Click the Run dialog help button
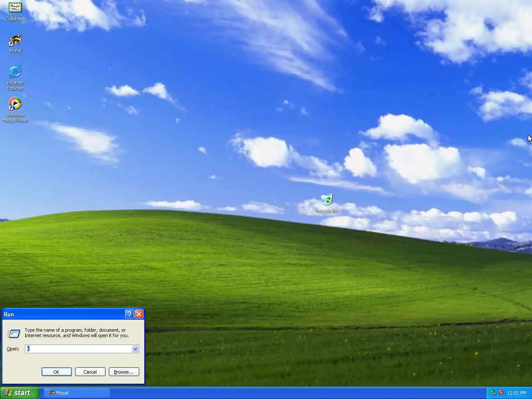This screenshot has width=532, height=399. [x=129, y=314]
